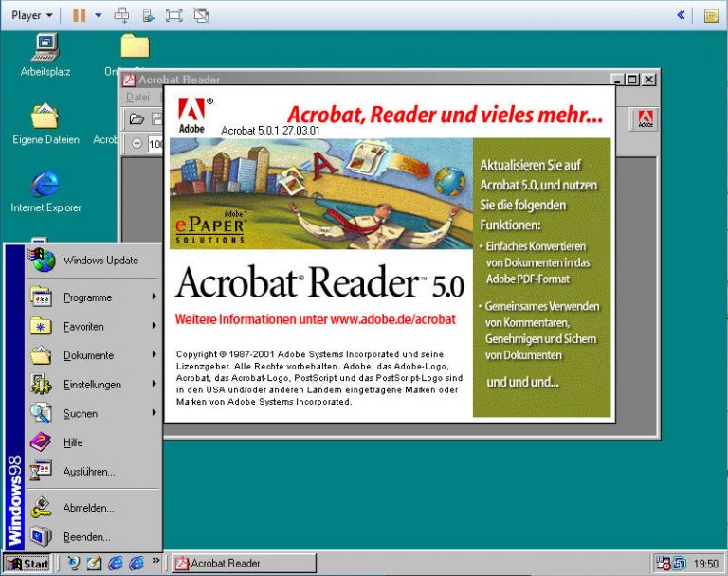Click the Einstellungen gear icon
Viewport: 728px width, 576px height.
(x=42, y=385)
